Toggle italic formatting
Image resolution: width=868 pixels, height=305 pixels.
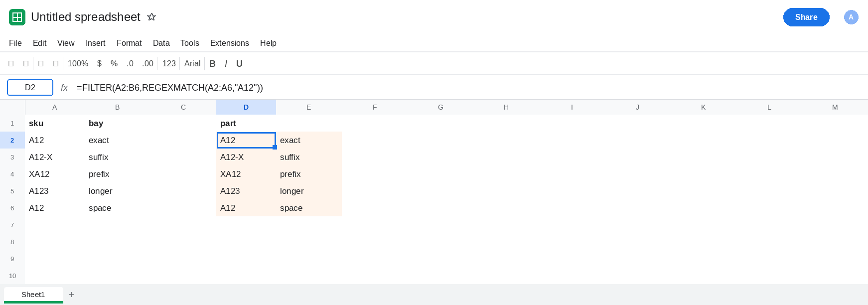tap(226, 64)
